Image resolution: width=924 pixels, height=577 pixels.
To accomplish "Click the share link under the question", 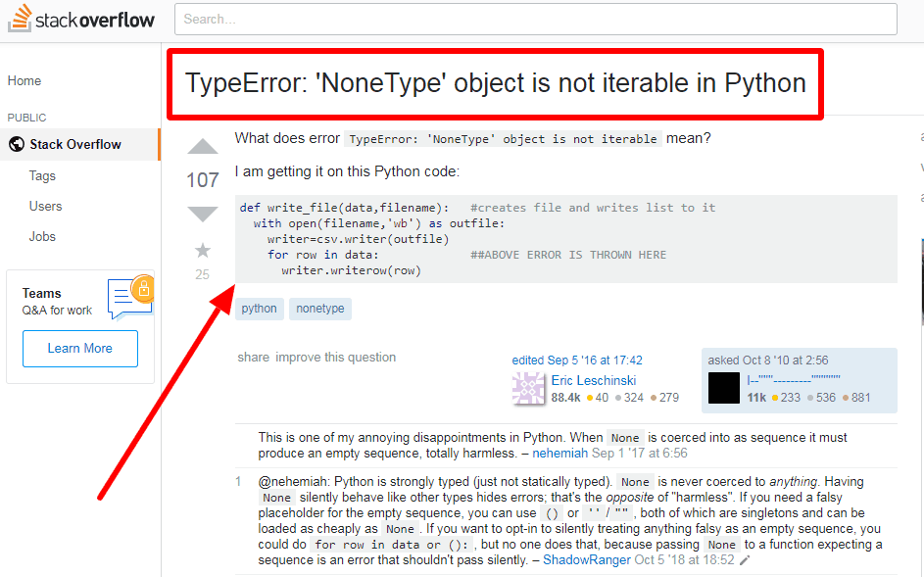I will tap(254, 358).
